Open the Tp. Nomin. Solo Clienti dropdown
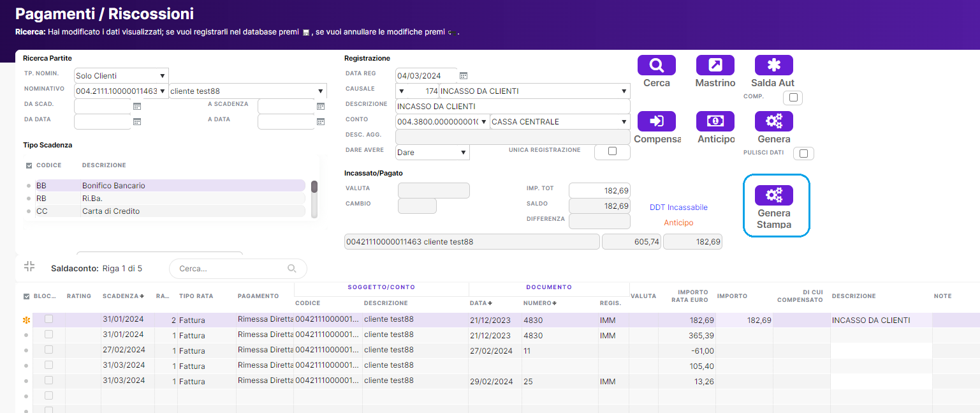Screen dimensions: 980x413 [121, 76]
